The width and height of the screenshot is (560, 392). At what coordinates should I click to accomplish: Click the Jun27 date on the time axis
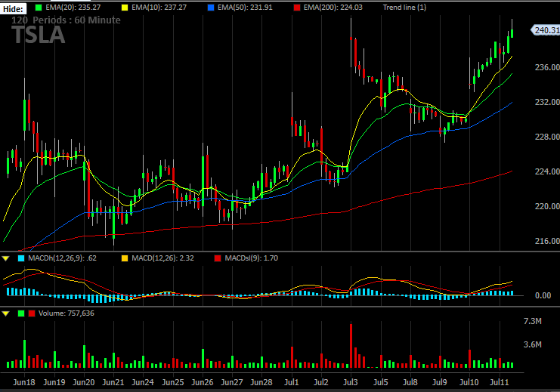point(232,382)
